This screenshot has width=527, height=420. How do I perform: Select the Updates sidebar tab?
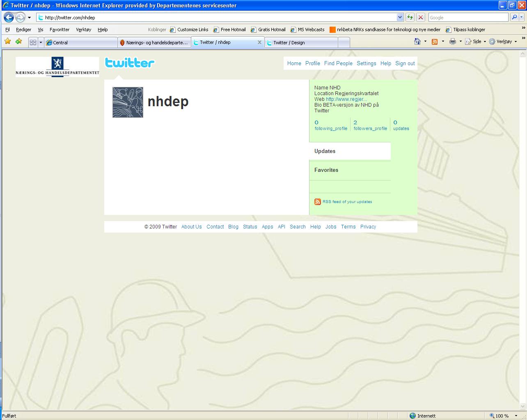[x=350, y=151]
